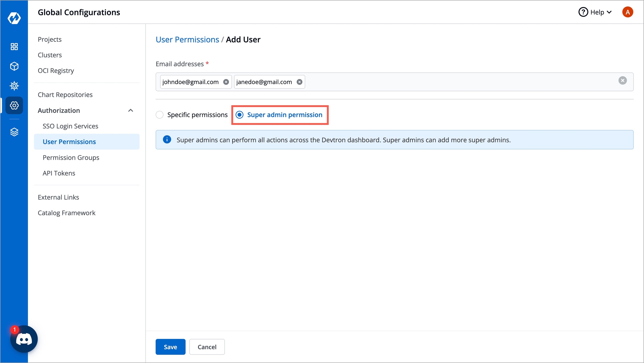Screen dimensions: 644x363
Task: Open the Help dropdown menu
Action: click(595, 12)
